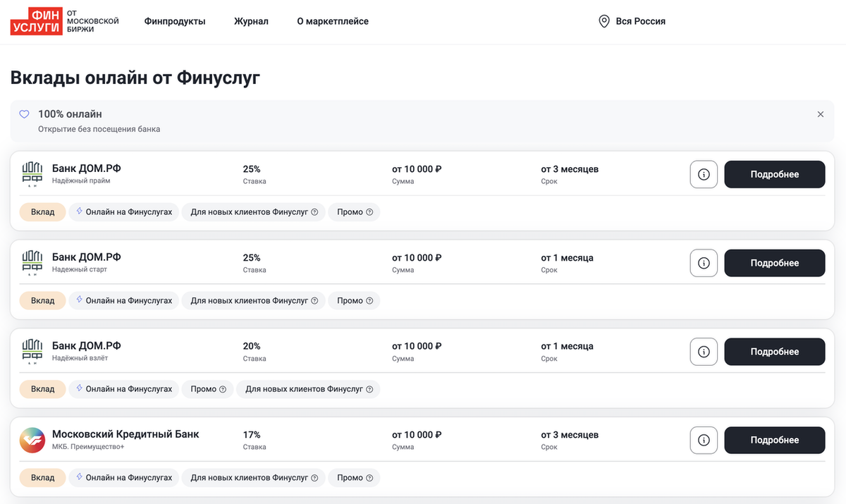846x504 pixels.
Task: Click от 3 месяцев term in МКБ card
Action: tap(570, 435)
